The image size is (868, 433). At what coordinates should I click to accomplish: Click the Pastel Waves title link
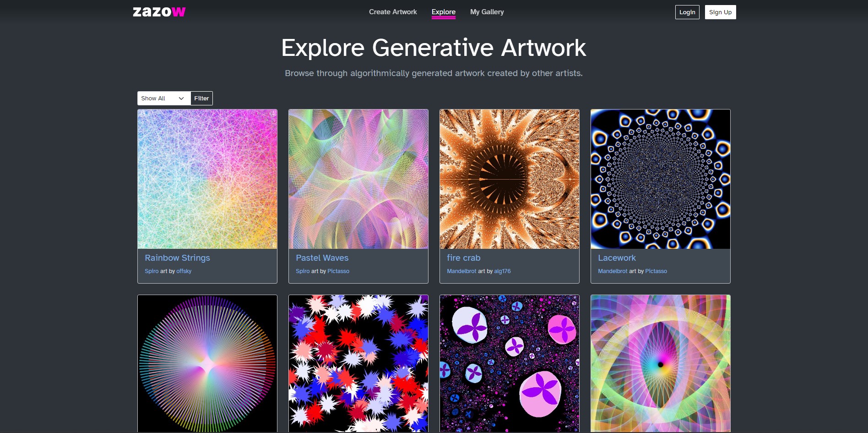(322, 258)
